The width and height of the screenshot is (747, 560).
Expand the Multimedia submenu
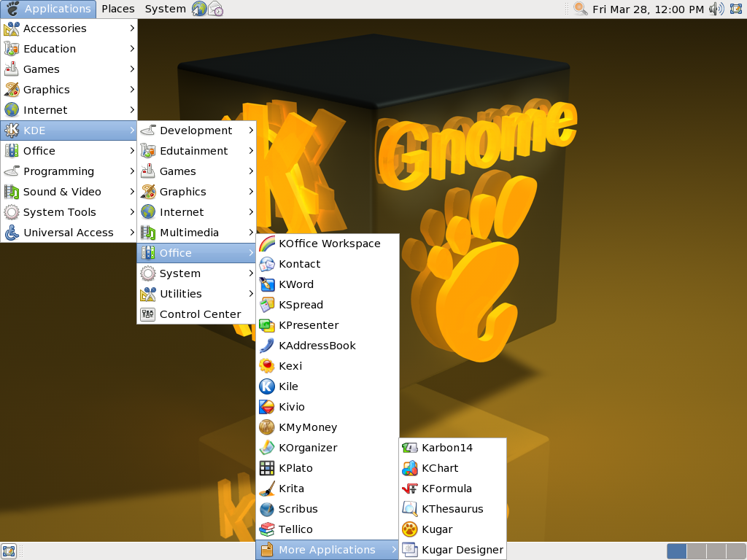[189, 233]
